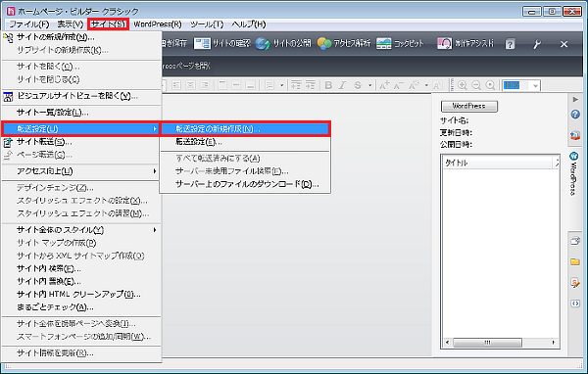Image resolution: width=588 pixels, height=374 pixels.
Task: Click the red cube icon in right sidebar
Action: (x=575, y=135)
